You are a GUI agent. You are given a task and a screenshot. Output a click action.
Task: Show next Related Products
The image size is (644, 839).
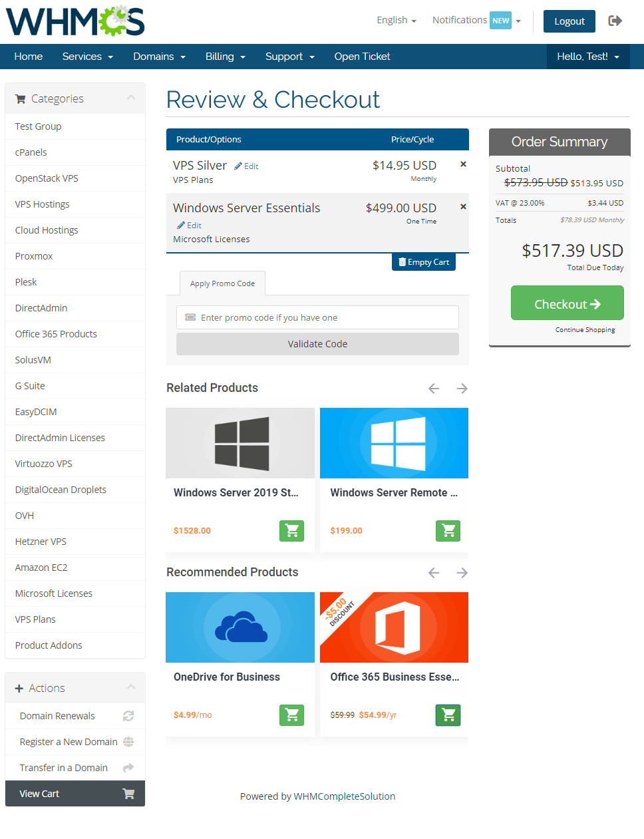coord(462,389)
